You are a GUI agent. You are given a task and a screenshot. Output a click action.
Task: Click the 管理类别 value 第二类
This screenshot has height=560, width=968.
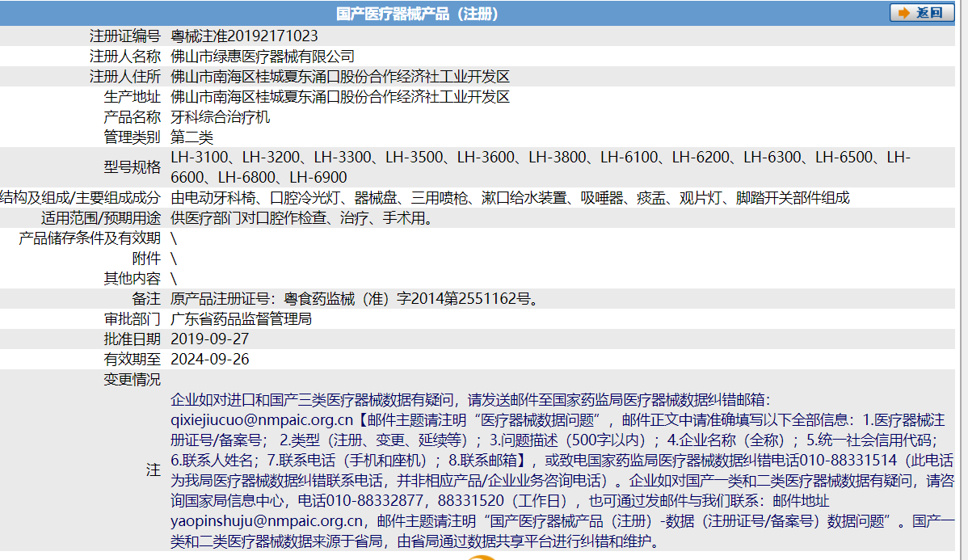coord(191,137)
